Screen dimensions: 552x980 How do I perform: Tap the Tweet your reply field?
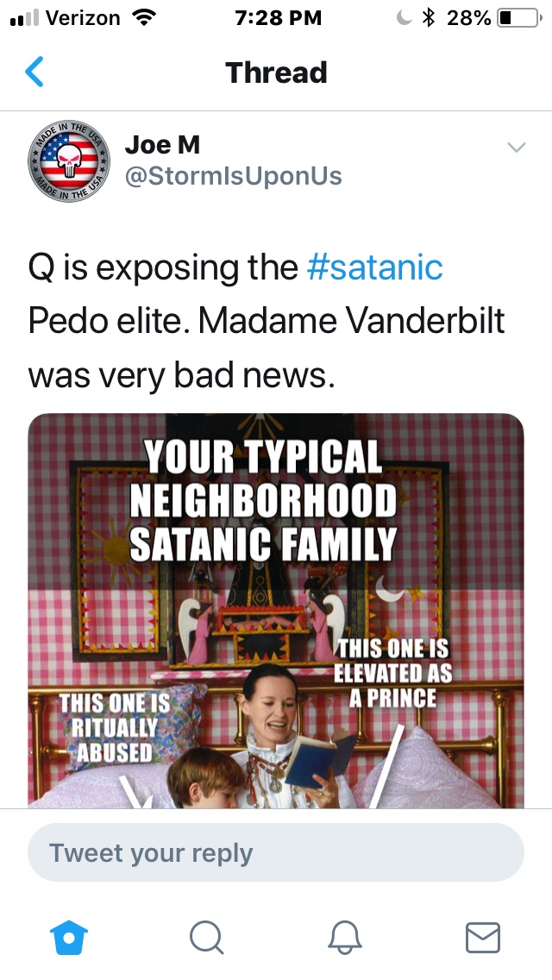276,853
